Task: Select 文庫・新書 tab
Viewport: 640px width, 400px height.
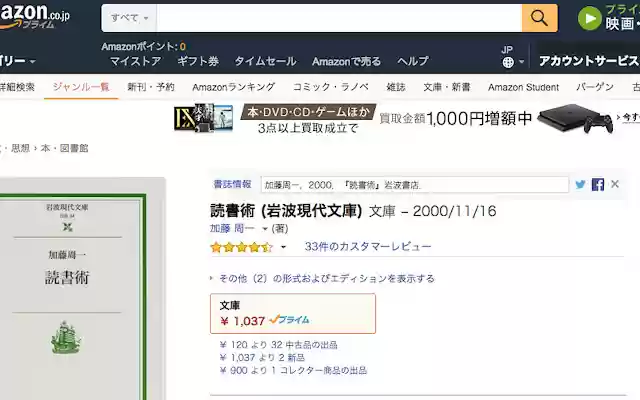Action: (447, 87)
